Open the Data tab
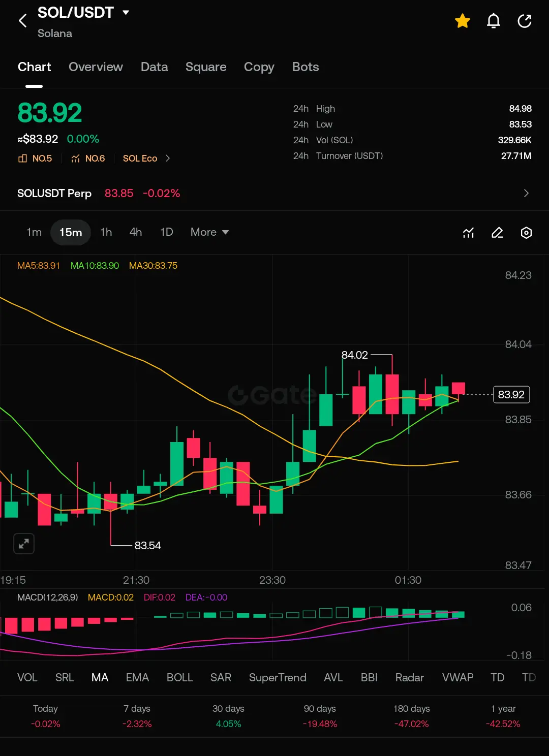 154,67
